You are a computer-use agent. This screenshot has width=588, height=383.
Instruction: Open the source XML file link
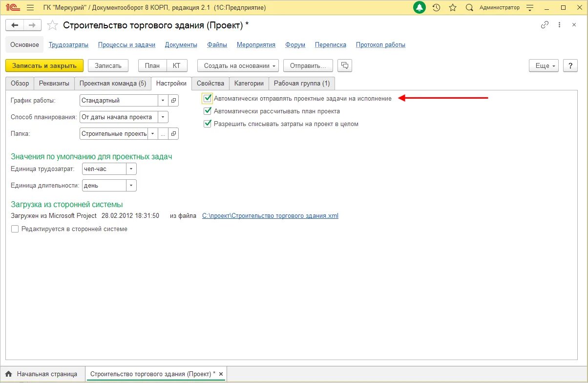point(270,215)
